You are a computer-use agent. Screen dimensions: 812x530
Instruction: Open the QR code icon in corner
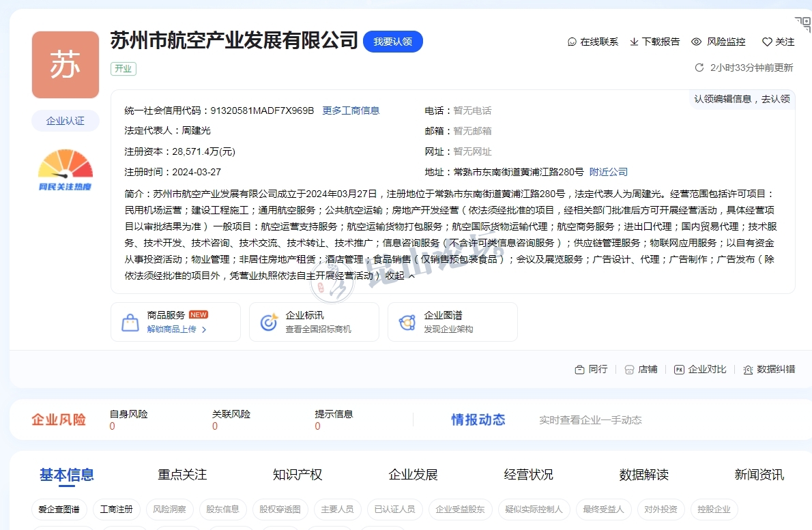[x=802, y=25]
